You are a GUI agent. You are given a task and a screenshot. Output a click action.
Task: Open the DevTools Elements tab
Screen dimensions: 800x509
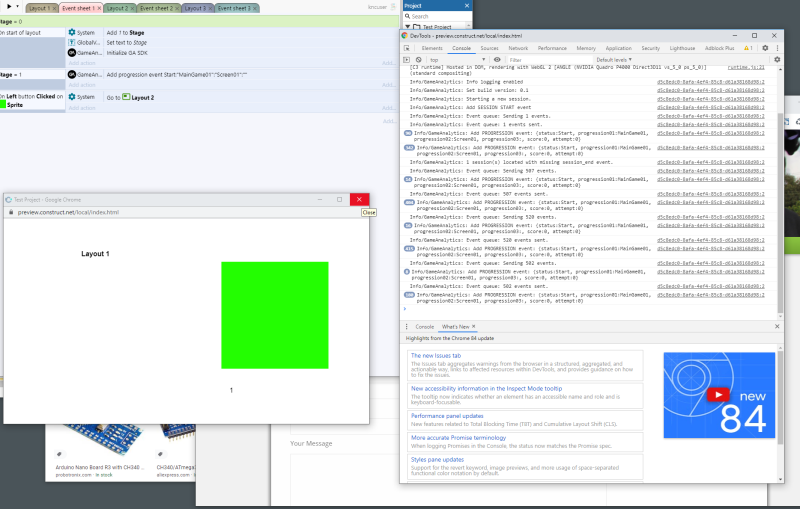432,48
